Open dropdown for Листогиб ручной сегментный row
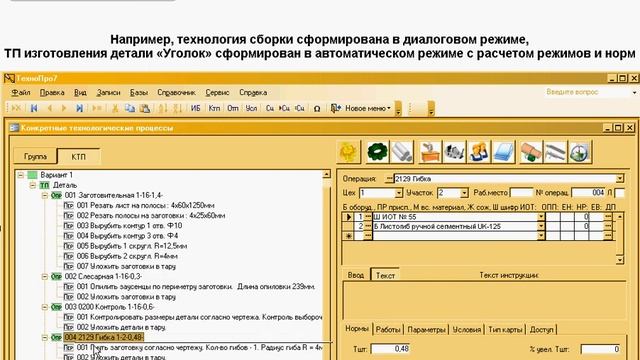Viewport: 640px width, 360px height. click(541, 226)
